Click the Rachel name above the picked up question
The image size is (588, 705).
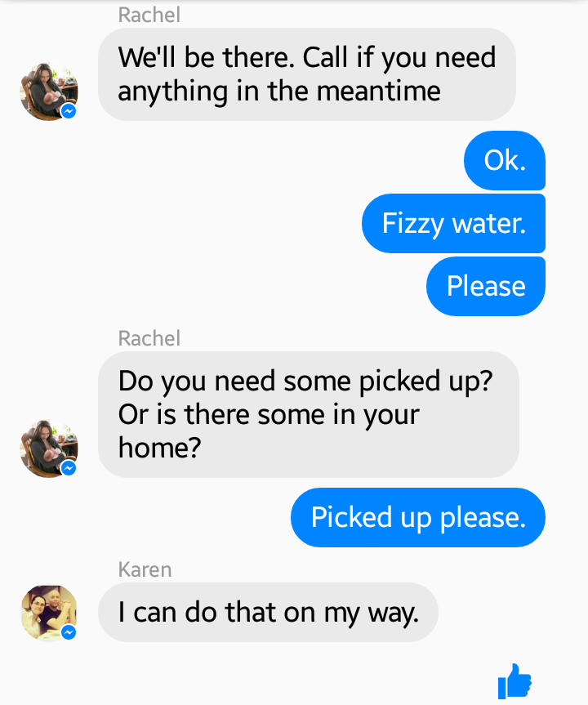149,338
